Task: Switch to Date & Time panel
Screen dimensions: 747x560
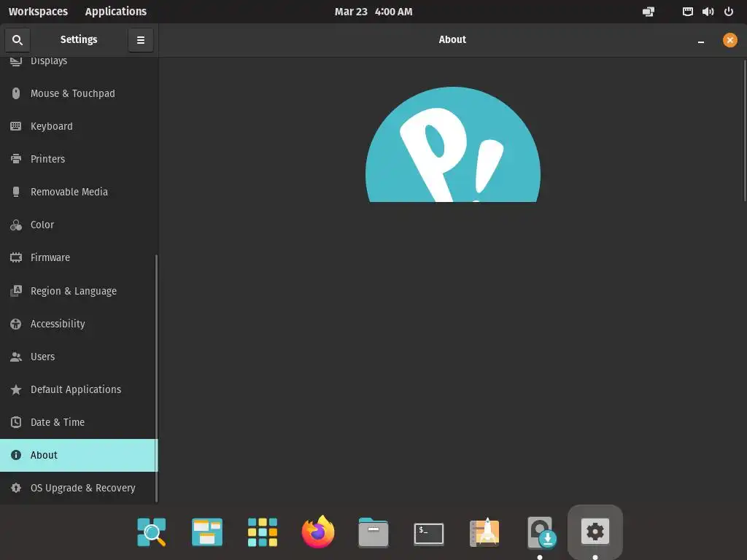Action: (79, 422)
